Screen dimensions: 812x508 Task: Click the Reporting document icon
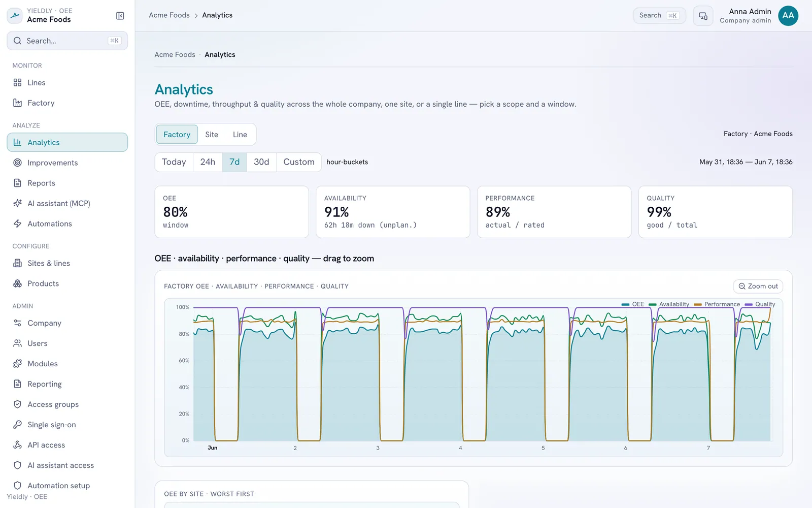pyautogui.click(x=17, y=384)
